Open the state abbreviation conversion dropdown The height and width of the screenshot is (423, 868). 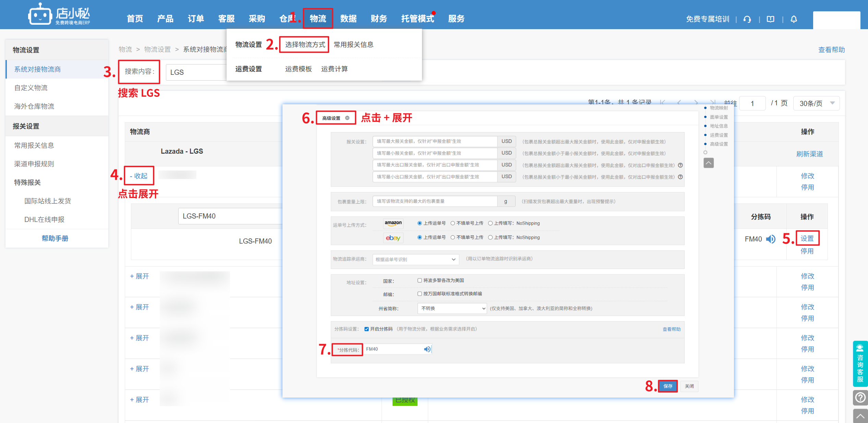click(452, 308)
